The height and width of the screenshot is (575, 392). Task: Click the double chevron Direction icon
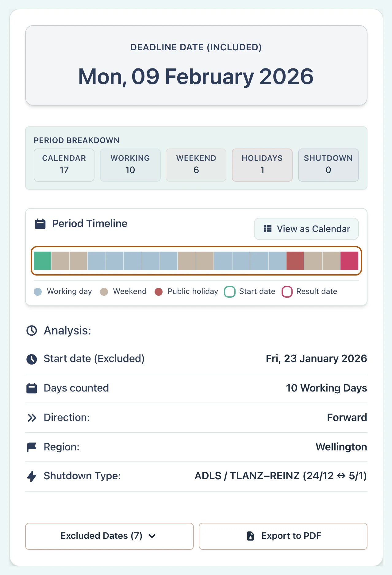click(x=32, y=418)
